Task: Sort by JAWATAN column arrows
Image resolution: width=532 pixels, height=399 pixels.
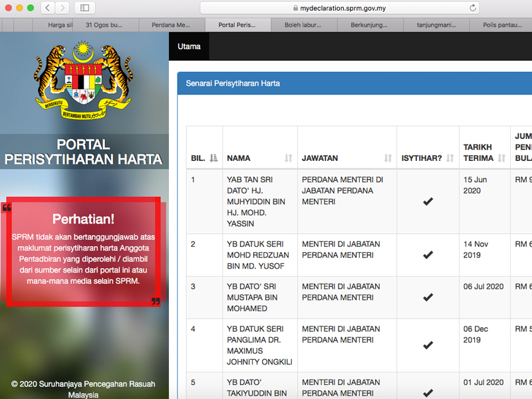Action: pos(388,158)
